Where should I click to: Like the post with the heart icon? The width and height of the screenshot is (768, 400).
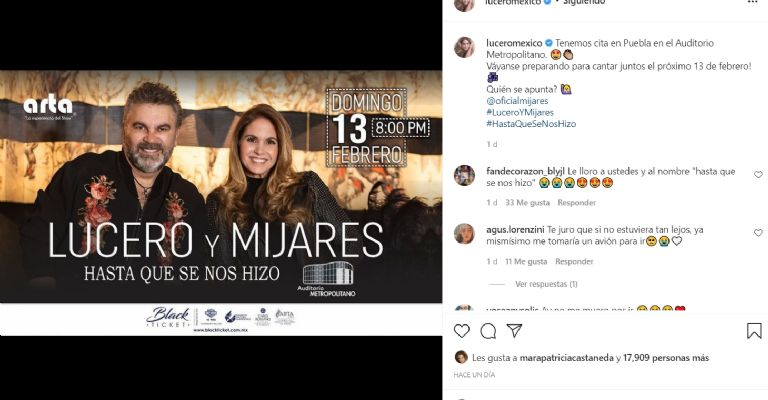pos(461,331)
